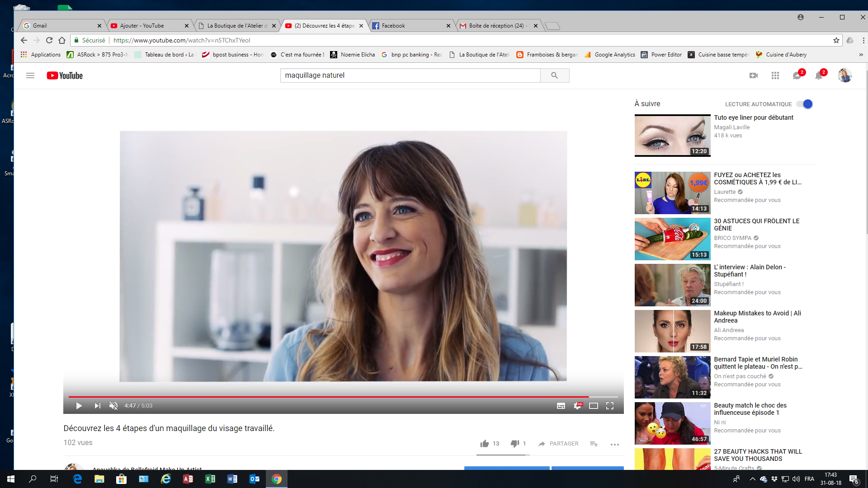Image resolution: width=868 pixels, height=488 pixels.
Task: Open a new Chrome tab
Action: [552, 26]
